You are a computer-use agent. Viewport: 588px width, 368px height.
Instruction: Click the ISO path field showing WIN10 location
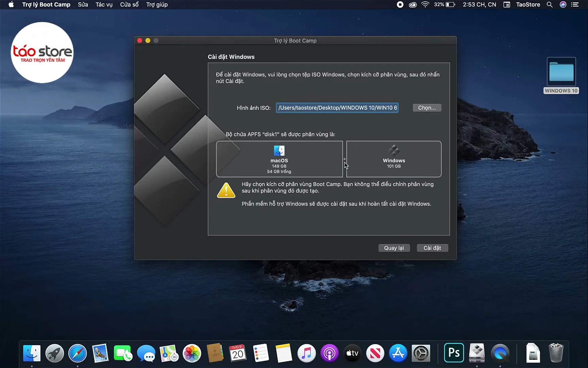(337, 107)
